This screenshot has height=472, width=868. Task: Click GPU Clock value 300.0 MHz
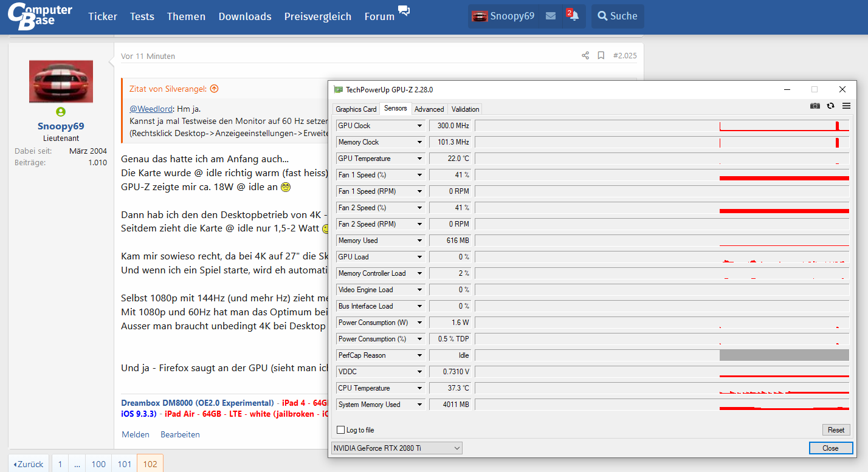(450, 126)
